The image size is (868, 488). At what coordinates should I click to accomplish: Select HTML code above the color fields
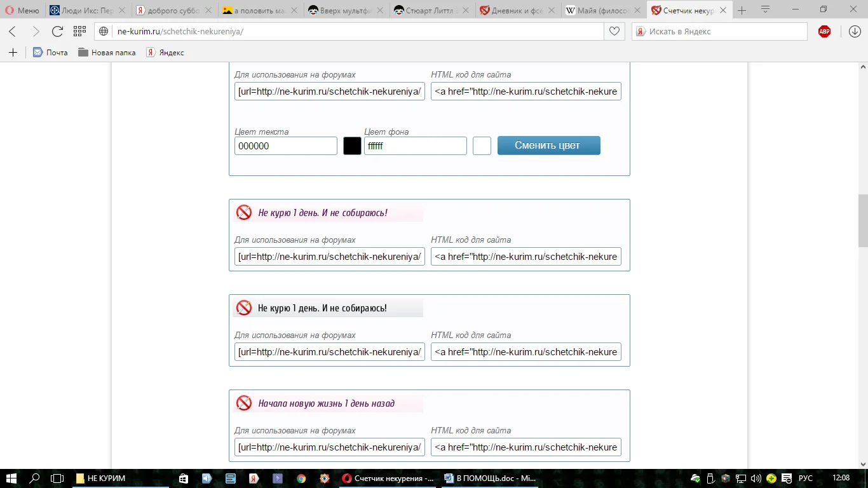(x=526, y=91)
